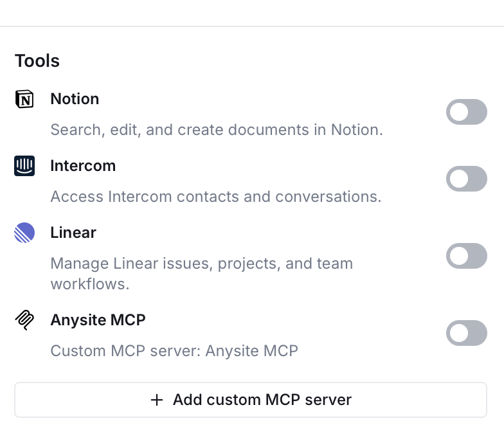Click the Linear logo icon

pyautogui.click(x=24, y=233)
